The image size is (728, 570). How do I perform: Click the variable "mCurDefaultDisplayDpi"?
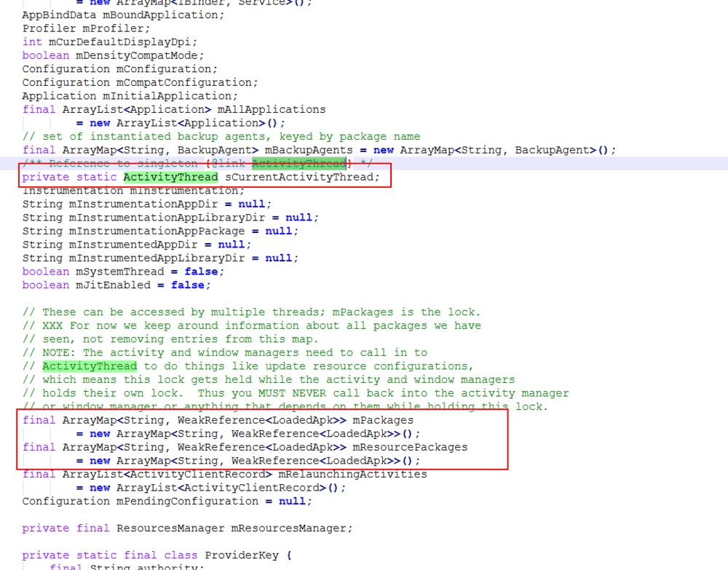click(120, 41)
